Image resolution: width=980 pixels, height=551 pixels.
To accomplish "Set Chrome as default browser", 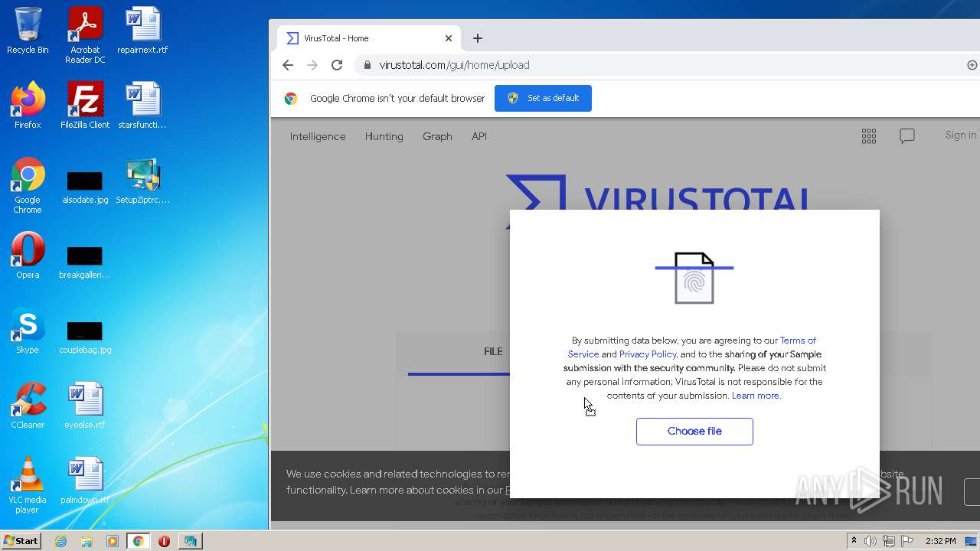I will point(543,98).
